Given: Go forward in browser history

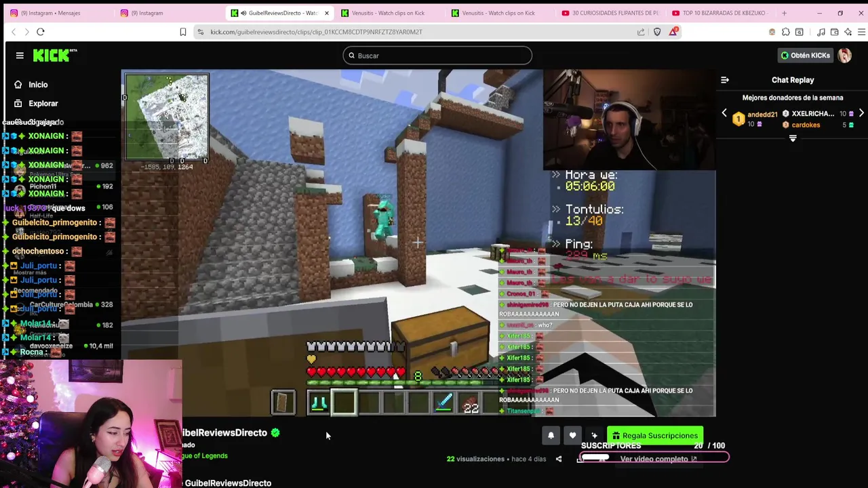Looking at the screenshot, I should (x=26, y=32).
